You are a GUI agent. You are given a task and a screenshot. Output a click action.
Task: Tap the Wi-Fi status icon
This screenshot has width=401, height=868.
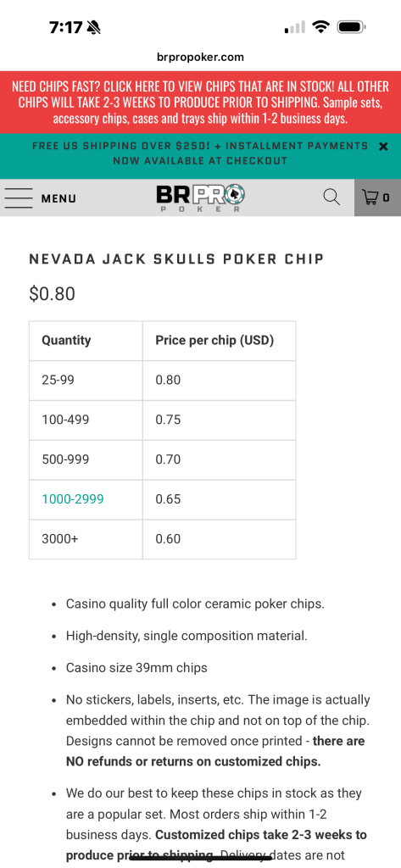click(320, 26)
